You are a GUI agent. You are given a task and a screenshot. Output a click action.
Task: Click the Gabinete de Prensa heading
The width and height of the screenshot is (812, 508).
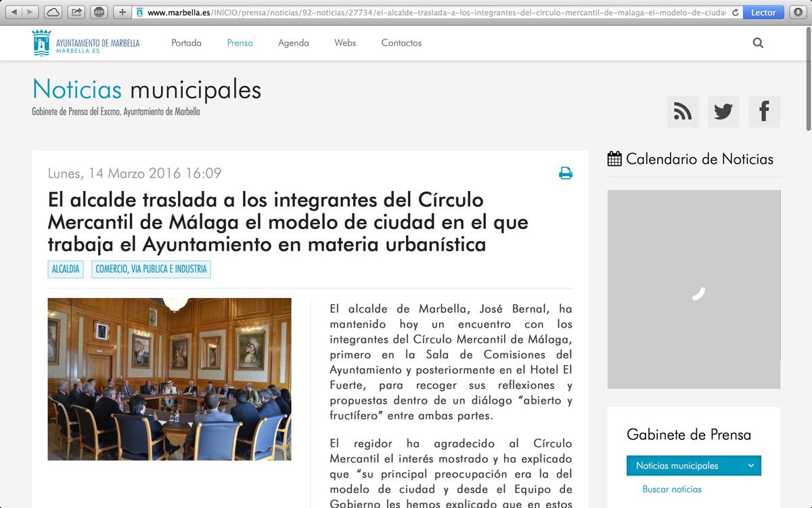pos(689,435)
